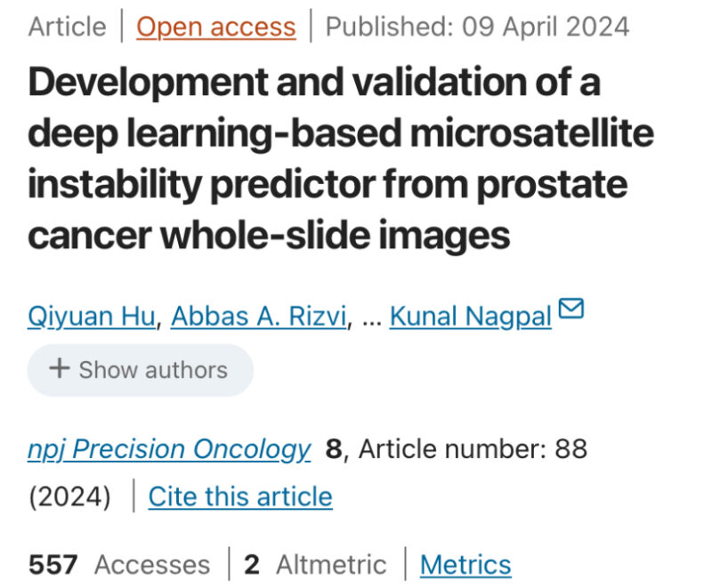Open the Open access link
712x588 pixels.
coord(216,27)
